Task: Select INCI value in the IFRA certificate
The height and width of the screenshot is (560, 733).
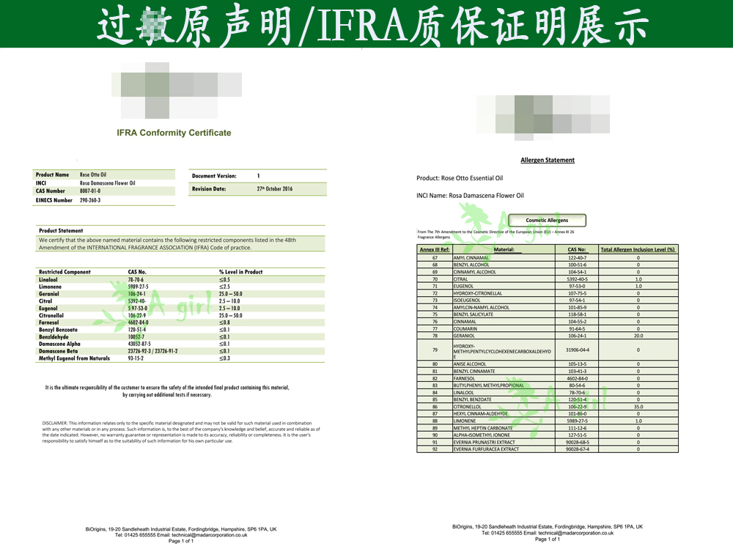Action: pos(108,183)
